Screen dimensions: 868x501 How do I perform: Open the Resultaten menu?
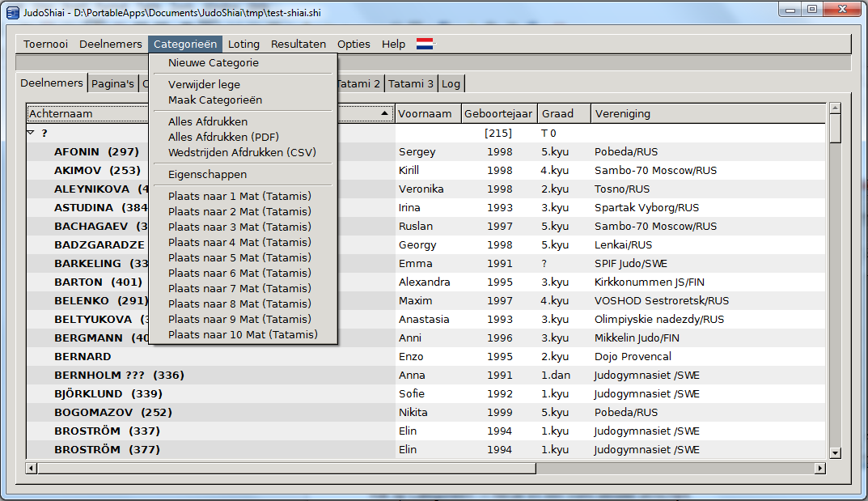(x=299, y=45)
